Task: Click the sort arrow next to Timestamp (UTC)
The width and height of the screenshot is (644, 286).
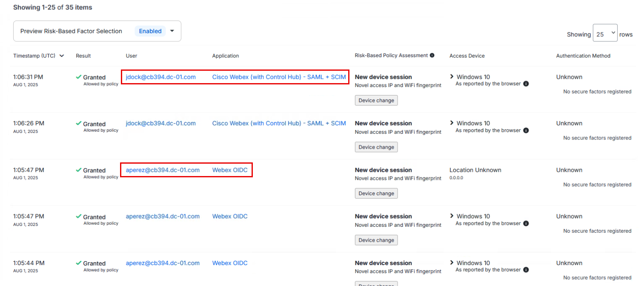Action: (62, 56)
